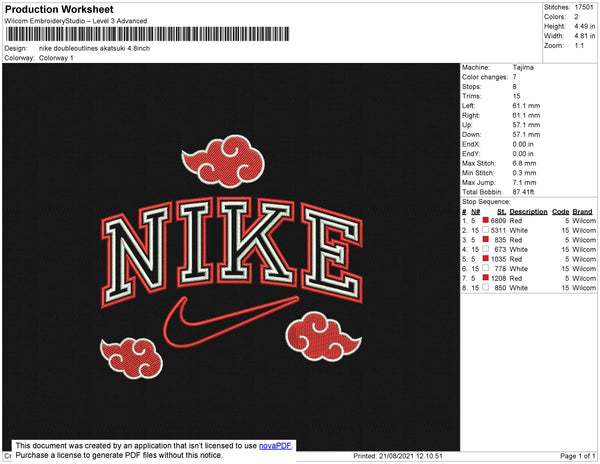Click the Max Stitch value 6.8 mm
The width and height of the screenshot is (600, 464).
pos(524,163)
